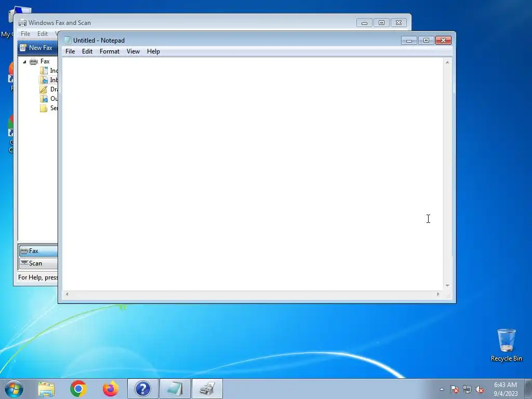Open the network icon in system tray
The height and width of the screenshot is (399, 532).
[x=467, y=389]
